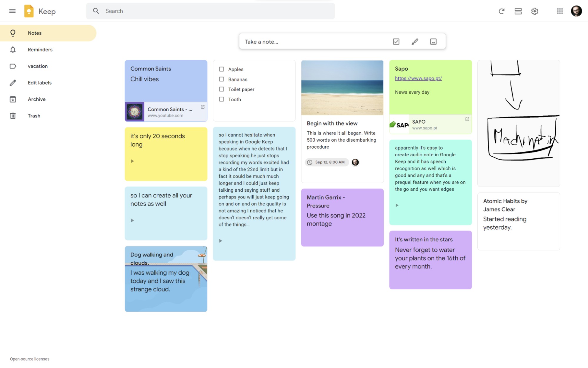Screen dimensions: 588x368
Task: Toggle the Apples checkbox in shopping list
Action: [221, 69]
